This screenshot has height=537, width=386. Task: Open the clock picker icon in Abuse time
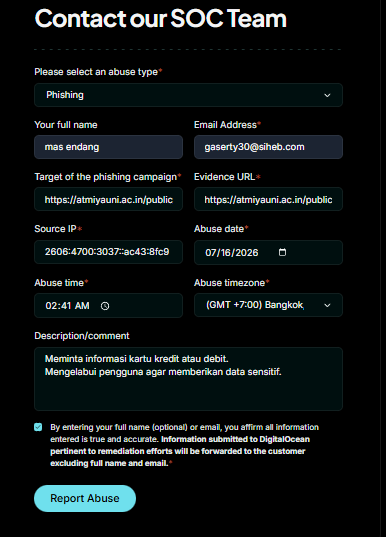coord(105,306)
